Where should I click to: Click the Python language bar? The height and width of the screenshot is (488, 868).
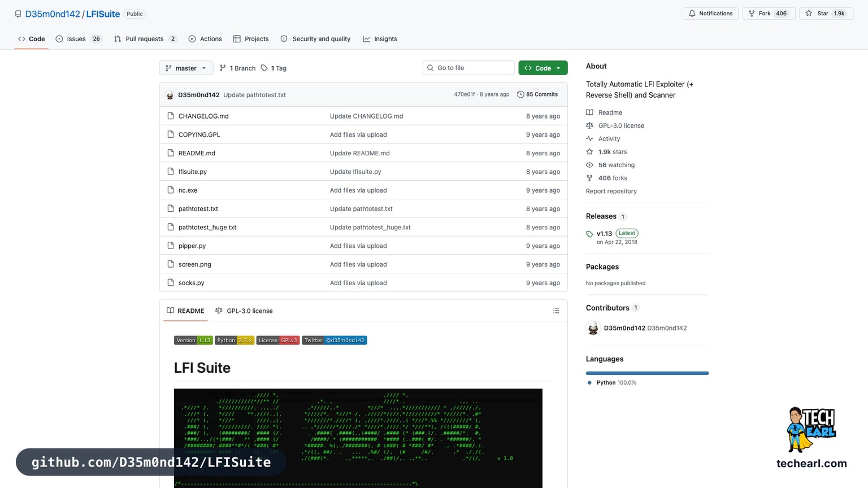pos(647,373)
